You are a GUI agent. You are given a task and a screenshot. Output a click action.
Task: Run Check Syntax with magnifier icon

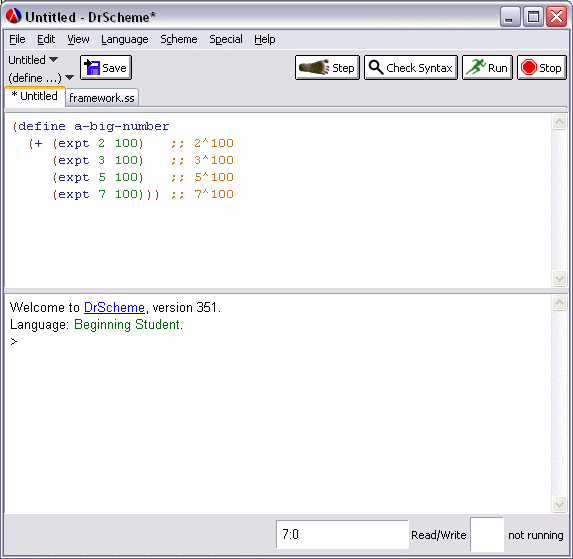tap(411, 68)
